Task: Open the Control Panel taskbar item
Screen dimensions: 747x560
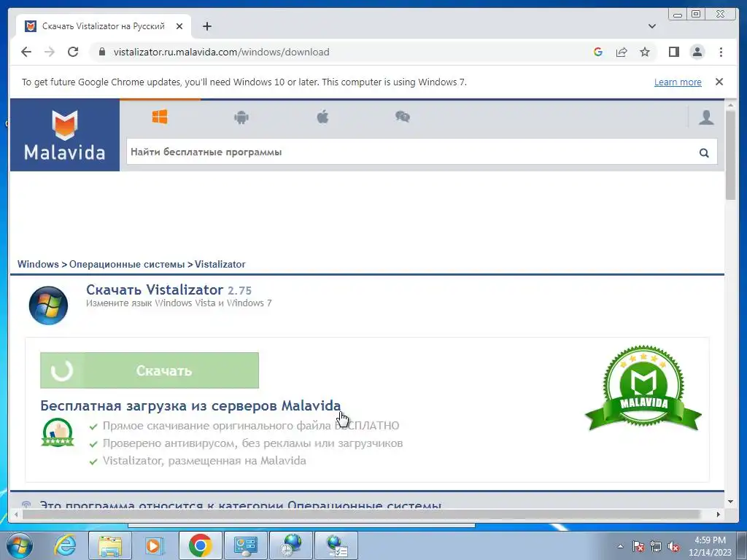Action: (245, 545)
